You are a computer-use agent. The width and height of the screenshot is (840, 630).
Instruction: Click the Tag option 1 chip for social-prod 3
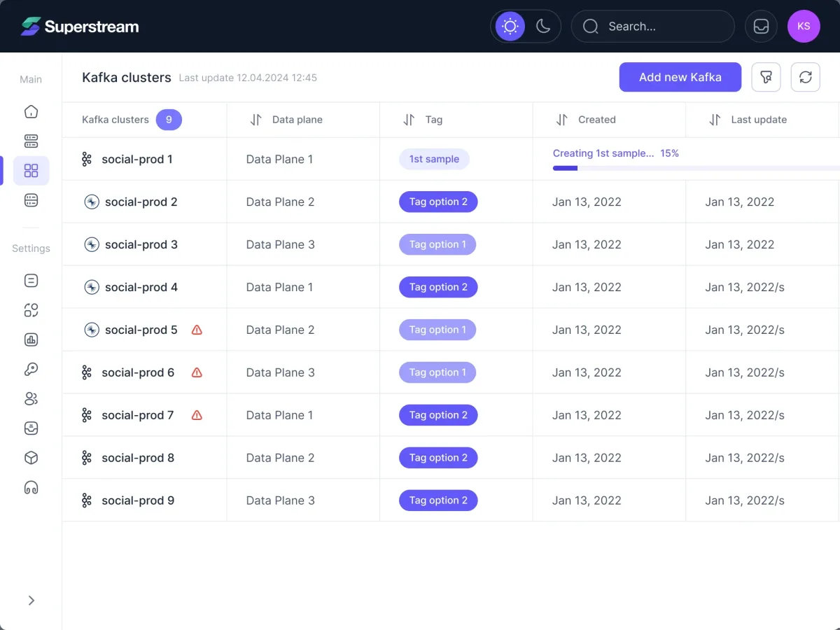[x=437, y=244]
